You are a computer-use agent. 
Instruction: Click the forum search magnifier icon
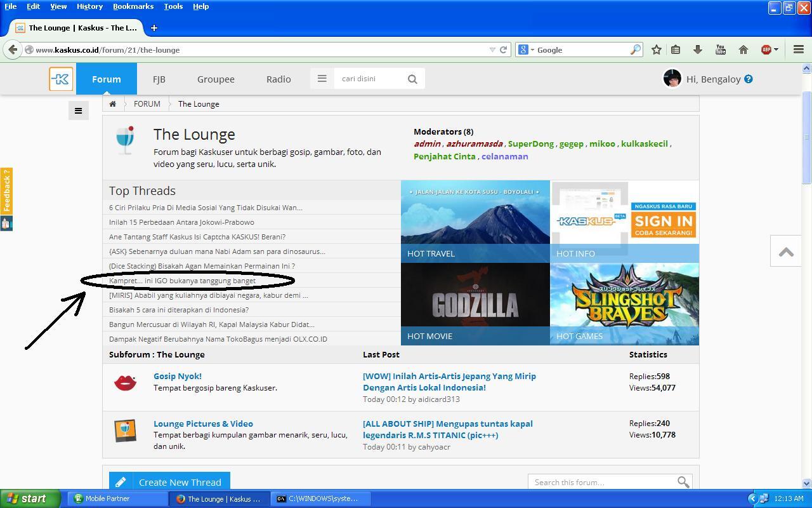pyautogui.click(x=683, y=483)
